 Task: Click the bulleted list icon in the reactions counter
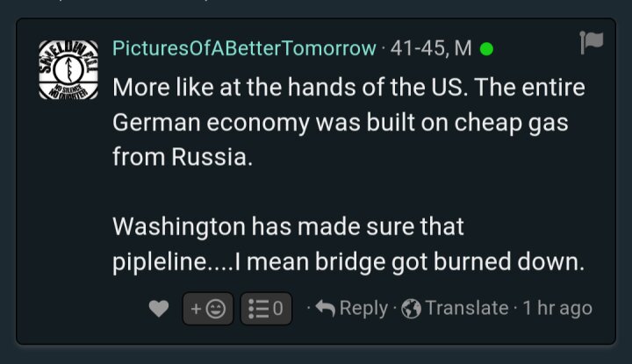click(x=258, y=309)
